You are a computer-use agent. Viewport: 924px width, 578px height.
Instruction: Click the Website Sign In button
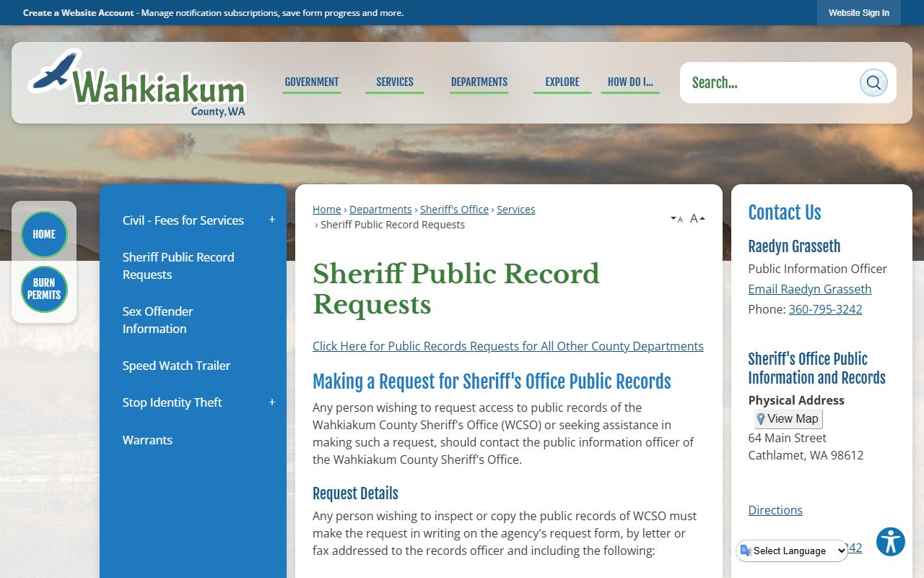(859, 13)
